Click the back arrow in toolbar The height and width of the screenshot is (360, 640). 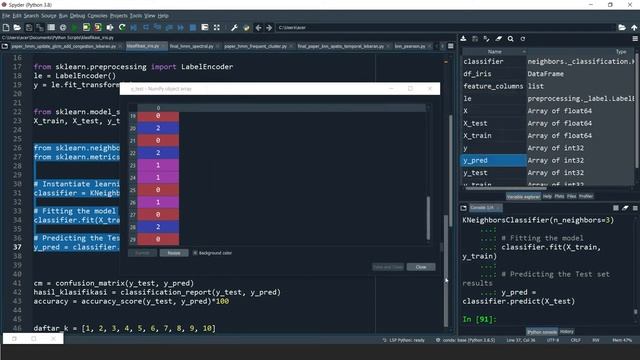point(258,27)
